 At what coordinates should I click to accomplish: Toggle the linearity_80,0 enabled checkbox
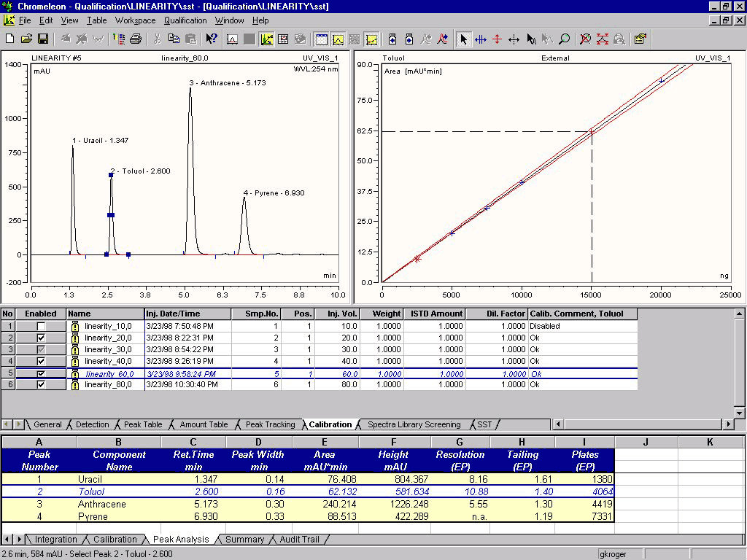(x=41, y=385)
